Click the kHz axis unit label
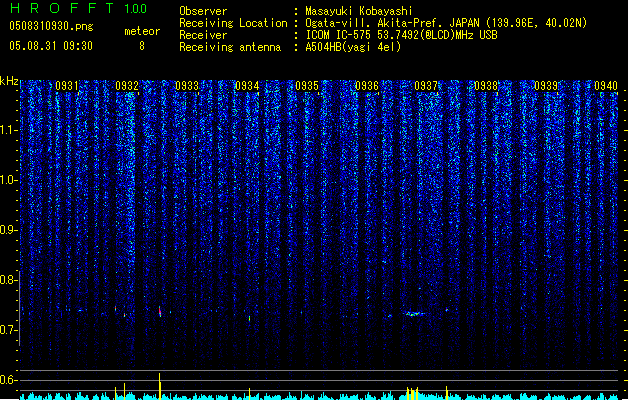The width and height of the screenshot is (629, 400). [9, 81]
